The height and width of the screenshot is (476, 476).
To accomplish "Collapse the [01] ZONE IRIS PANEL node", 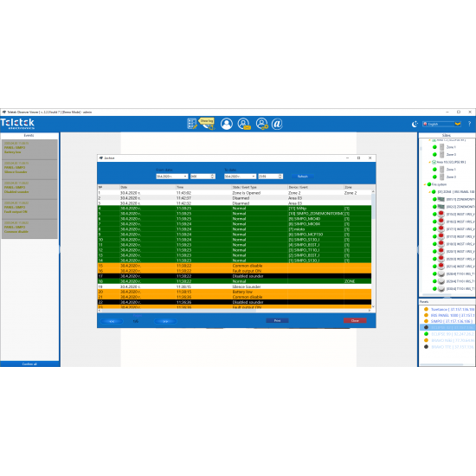I will tap(429, 192).
